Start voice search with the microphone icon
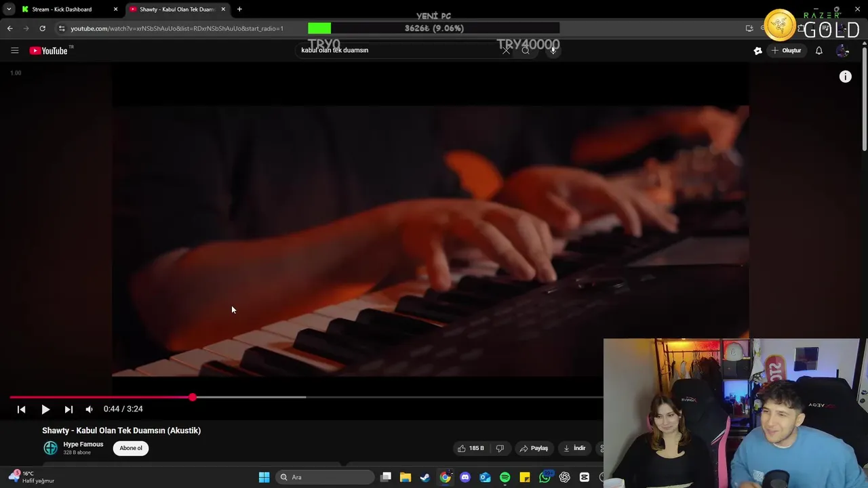Screen dimensions: 868x488 [x=553, y=50]
